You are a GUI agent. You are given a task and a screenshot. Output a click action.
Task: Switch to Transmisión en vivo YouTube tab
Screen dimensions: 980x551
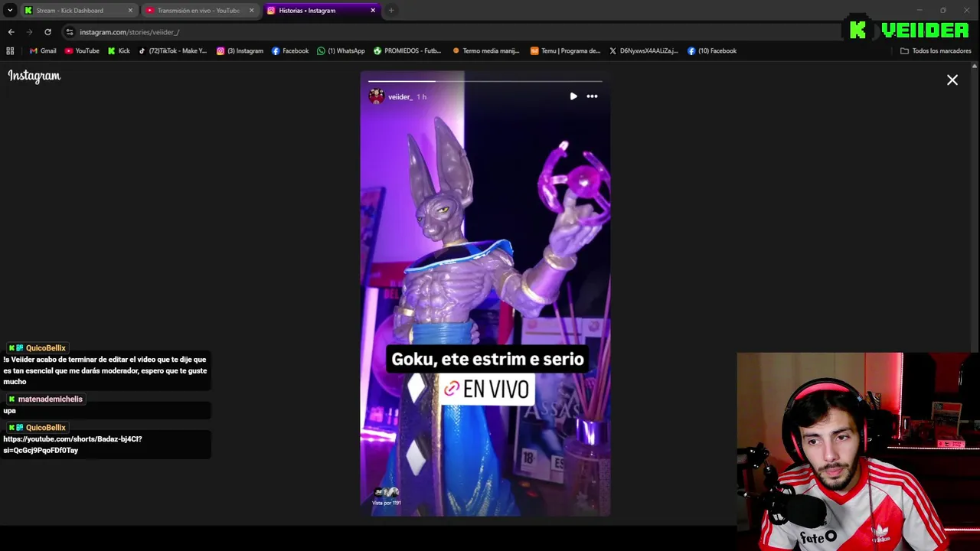198,11
